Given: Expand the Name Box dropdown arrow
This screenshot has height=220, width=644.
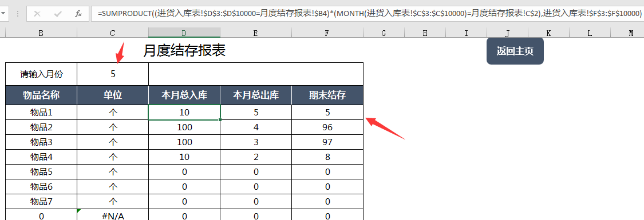Looking at the screenshot, I should (3, 14).
